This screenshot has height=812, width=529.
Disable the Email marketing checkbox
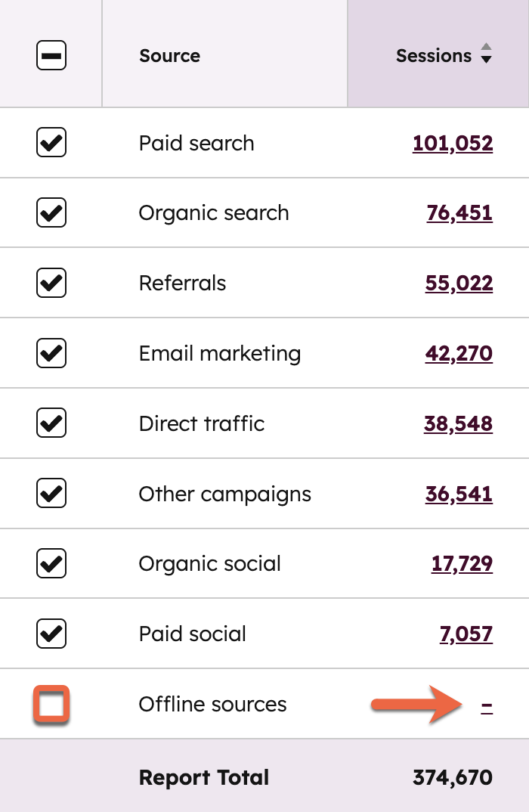click(51, 352)
